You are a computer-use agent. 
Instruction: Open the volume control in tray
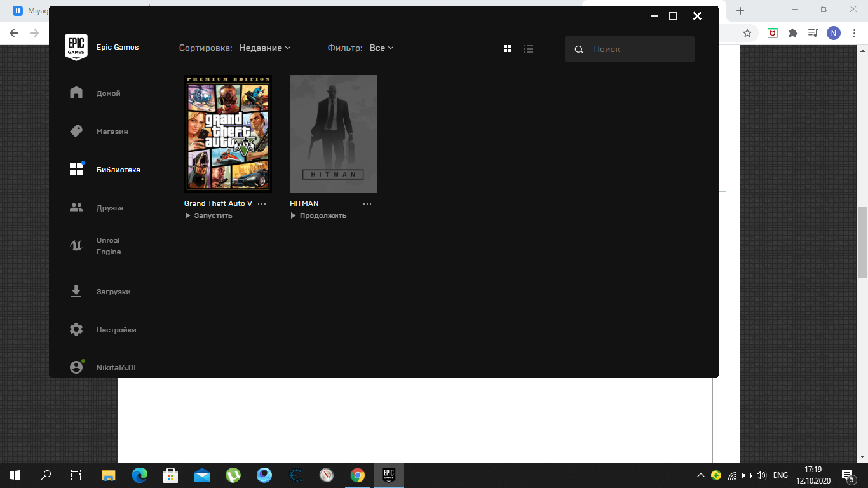762,475
